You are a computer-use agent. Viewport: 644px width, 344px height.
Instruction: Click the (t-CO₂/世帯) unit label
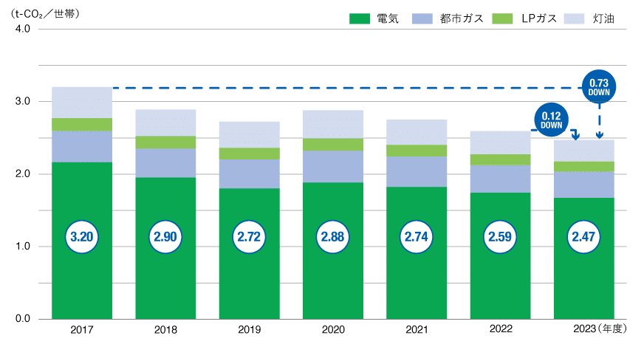[x=46, y=13]
